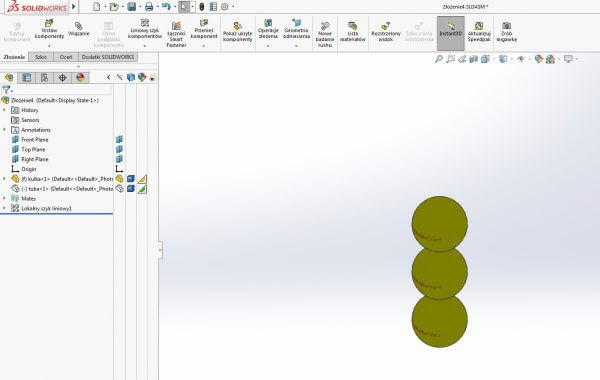Image resolution: width=600 pixels, height=380 pixels.
Task: Open the Operacje złożenia dropdown arrow
Action: (268, 46)
